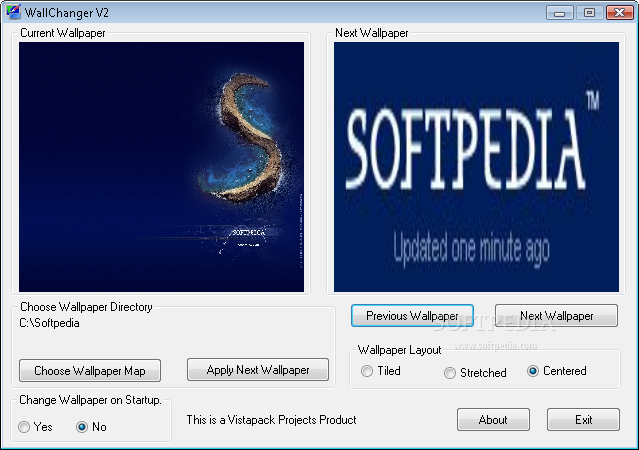Click 'This is a Vistapack Projects Product' text
This screenshot has height=450, width=639.
coord(271,419)
